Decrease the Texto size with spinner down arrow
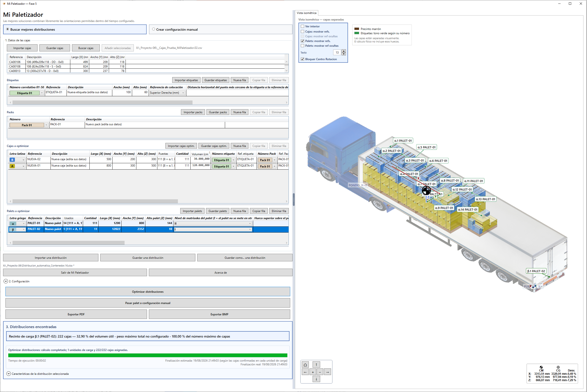 click(344, 54)
